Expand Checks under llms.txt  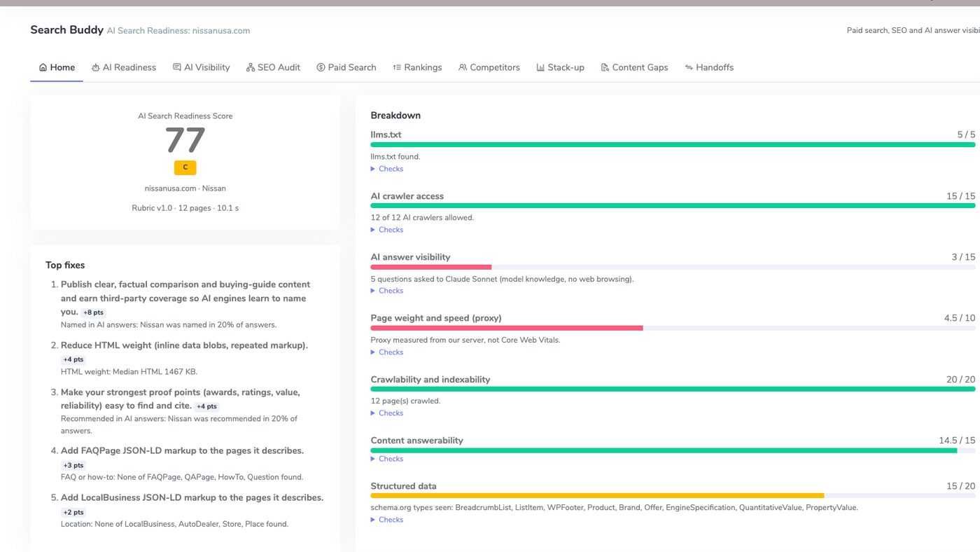pos(387,169)
